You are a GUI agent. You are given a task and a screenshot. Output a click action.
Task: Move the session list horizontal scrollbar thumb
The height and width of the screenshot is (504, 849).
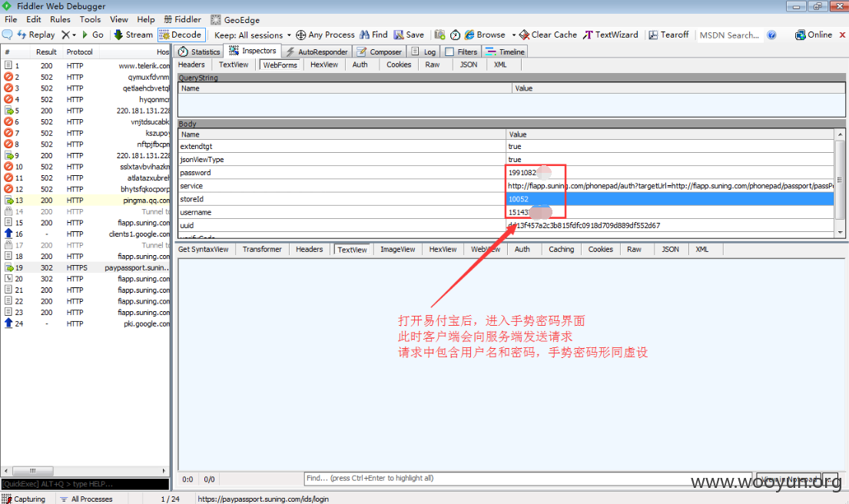point(32,470)
